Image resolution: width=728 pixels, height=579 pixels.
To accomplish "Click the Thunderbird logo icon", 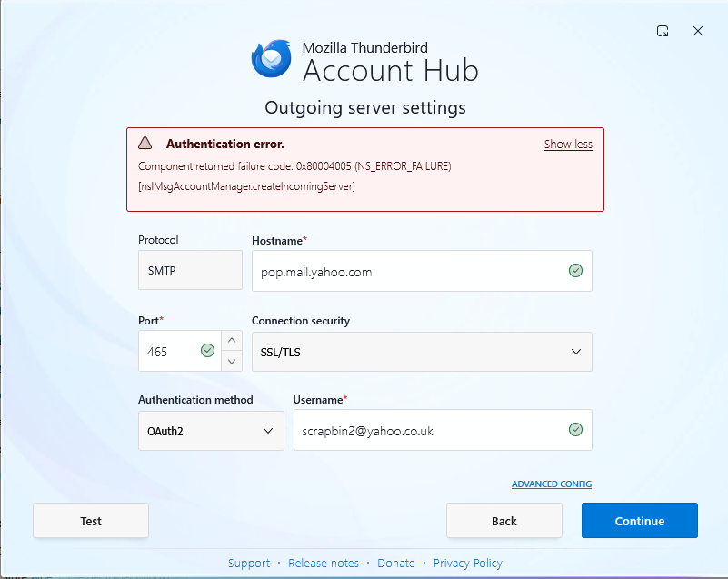I will (272, 58).
